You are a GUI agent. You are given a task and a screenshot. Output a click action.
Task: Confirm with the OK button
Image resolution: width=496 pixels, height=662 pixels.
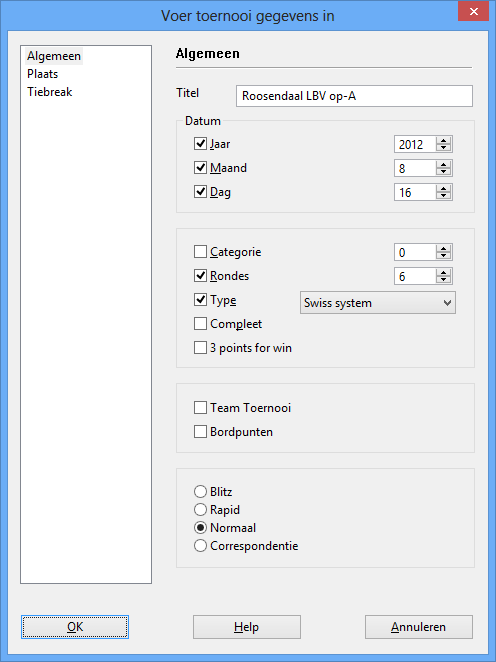pyautogui.click(x=75, y=627)
